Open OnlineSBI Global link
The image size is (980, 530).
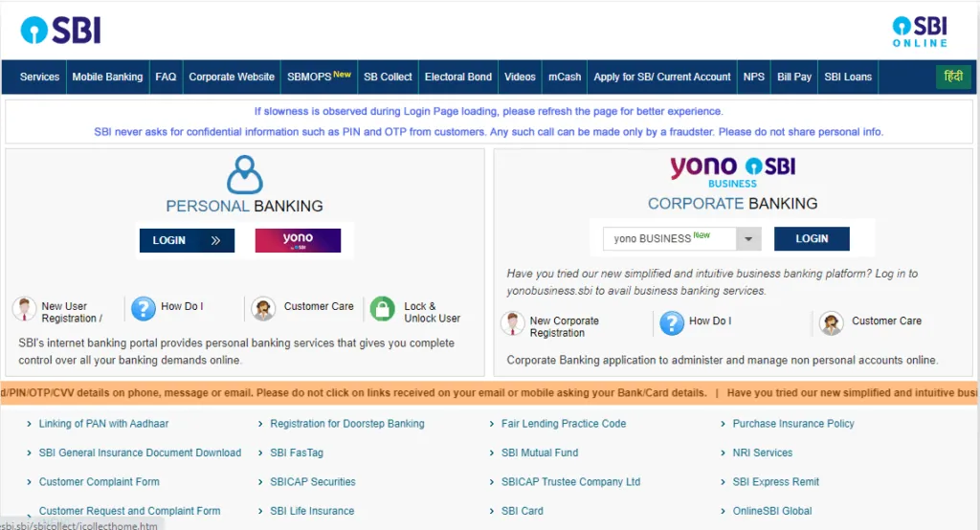(772, 511)
